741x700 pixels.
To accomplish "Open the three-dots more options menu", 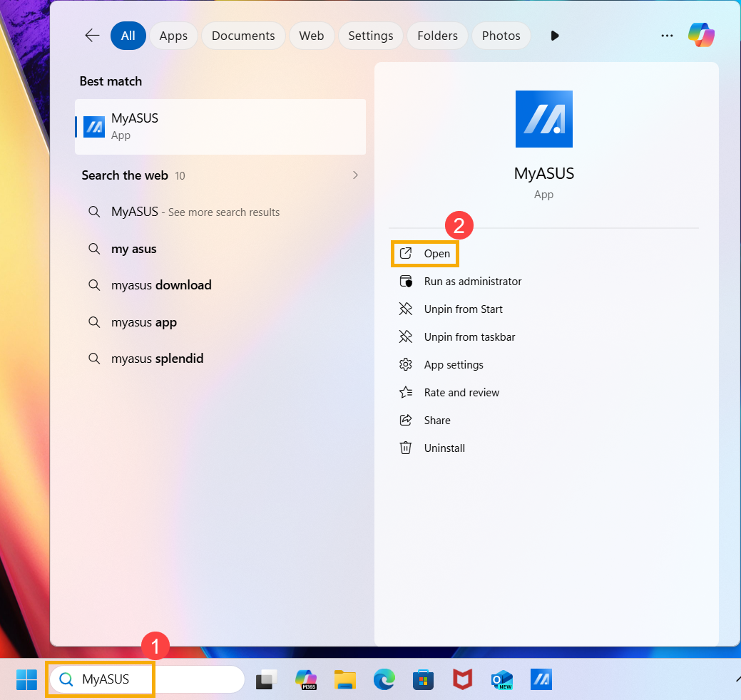I will pyautogui.click(x=667, y=36).
